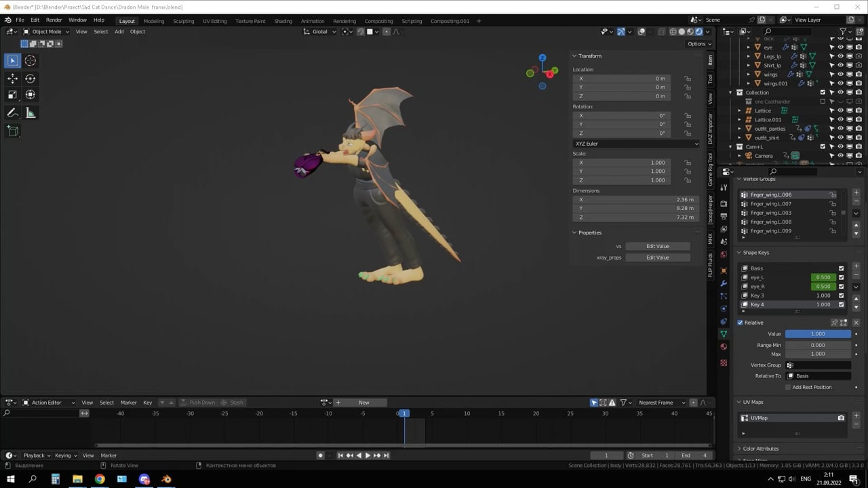Uncheck the Key 3 shape key checkbox
This screenshot has height=488, width=868.
click(x=842, y=296)
